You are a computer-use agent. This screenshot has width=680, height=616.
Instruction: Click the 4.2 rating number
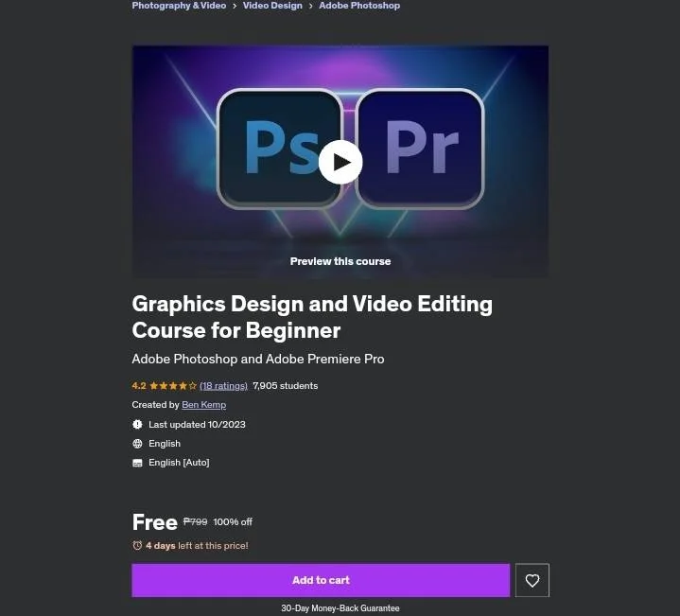point(139,386)
